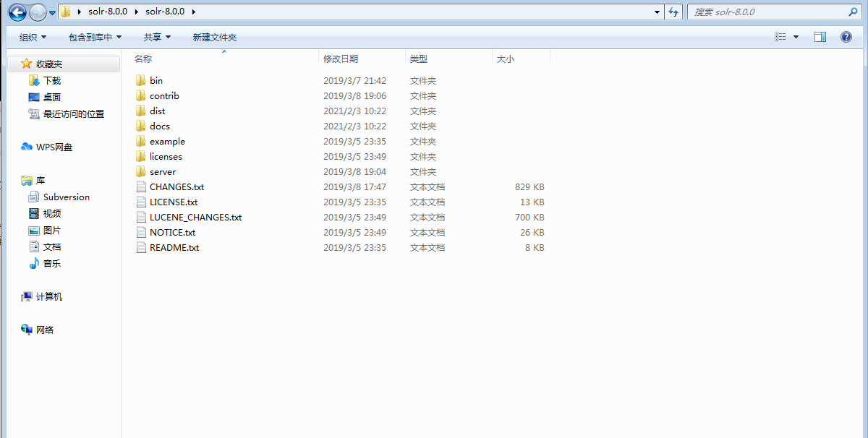Viewport: 868px width, 438px height.
Task: Click the 文本文档 type cell of NOTICE.txt
Action: 427,233
